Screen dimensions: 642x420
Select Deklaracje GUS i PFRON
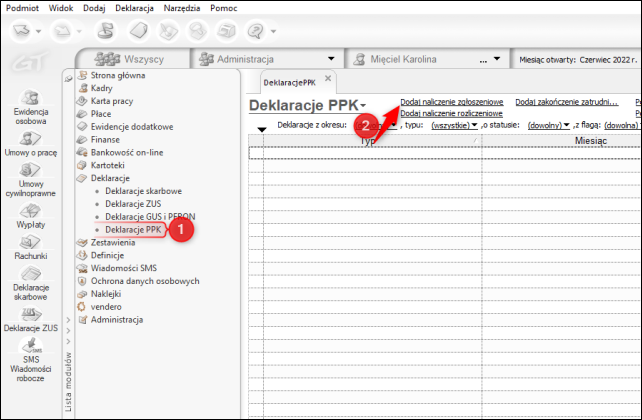tap(150, 217)
